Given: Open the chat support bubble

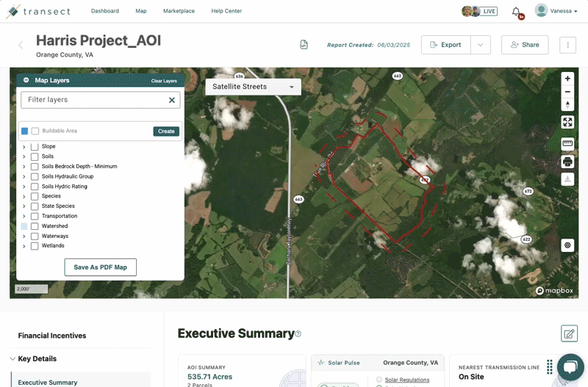Looking at the screenshot, I should point(570,366).
